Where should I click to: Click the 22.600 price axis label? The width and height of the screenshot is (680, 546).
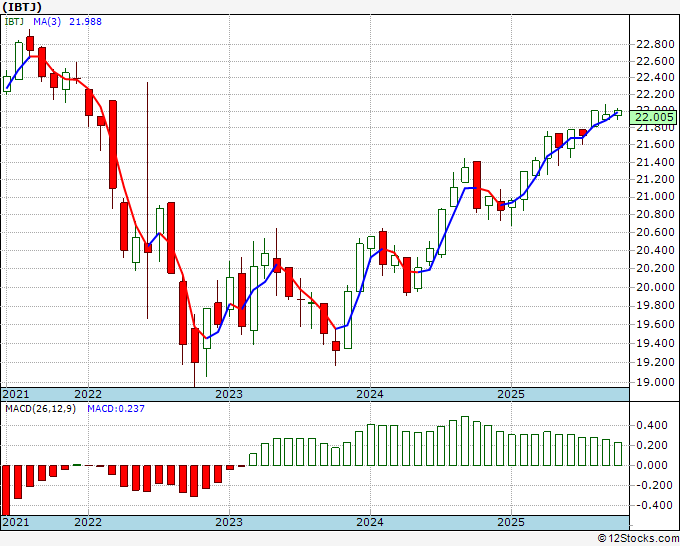coord(655,61)
